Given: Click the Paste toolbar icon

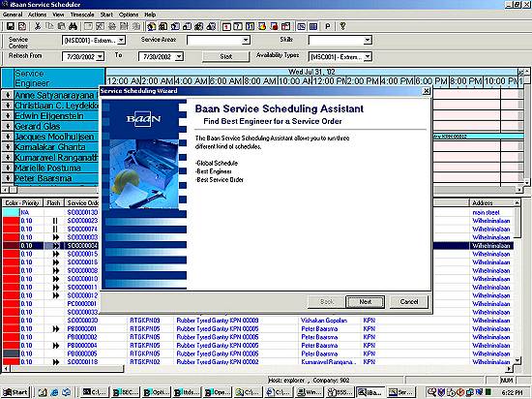Looking at the screenshot, I should [x=61, y=26].
